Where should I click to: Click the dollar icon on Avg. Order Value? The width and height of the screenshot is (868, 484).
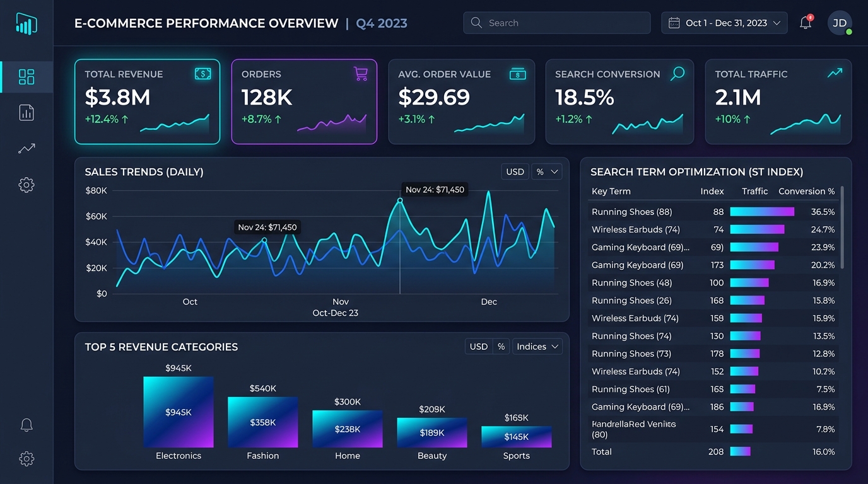[517, 74]
